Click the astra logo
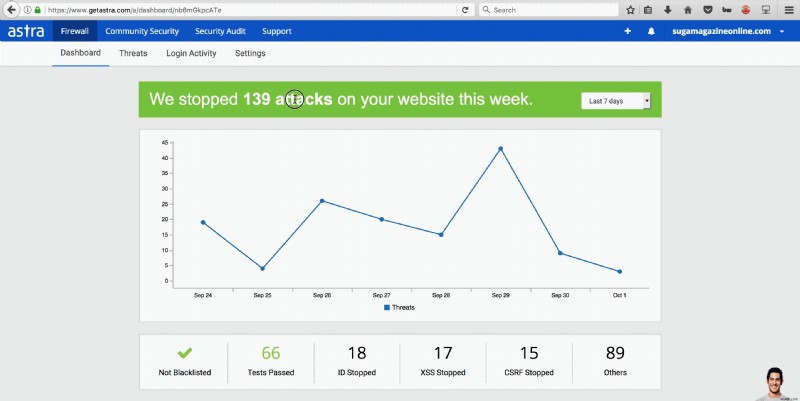The height and width of the screenshot is (401, 800). click(x=26, y=31)
